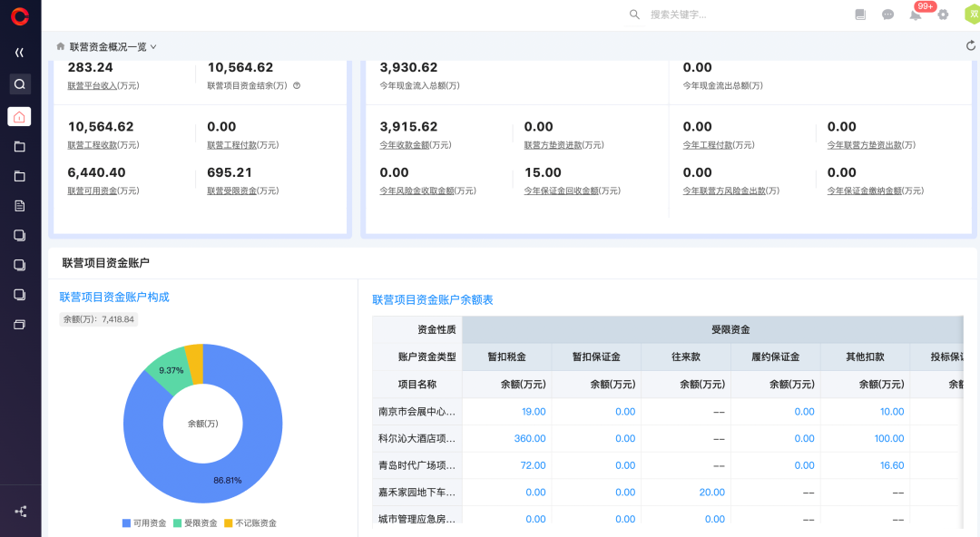Open the chat messages bubble icon

887,15
